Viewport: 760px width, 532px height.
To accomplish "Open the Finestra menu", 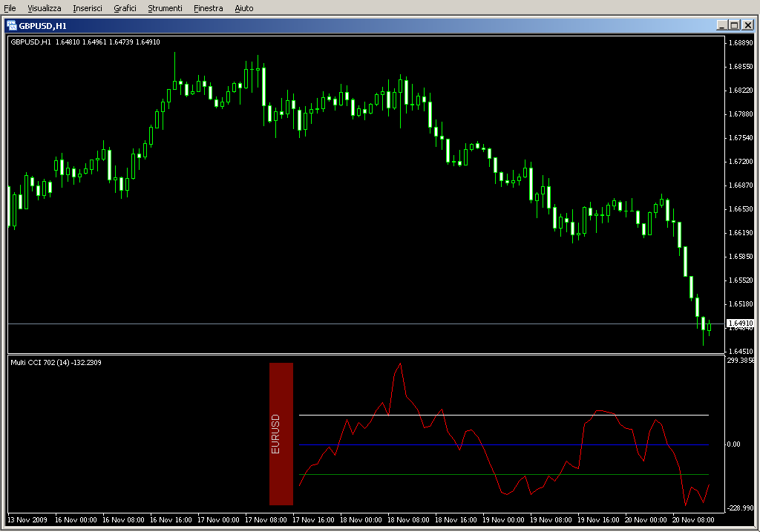I will coord(208,8).
